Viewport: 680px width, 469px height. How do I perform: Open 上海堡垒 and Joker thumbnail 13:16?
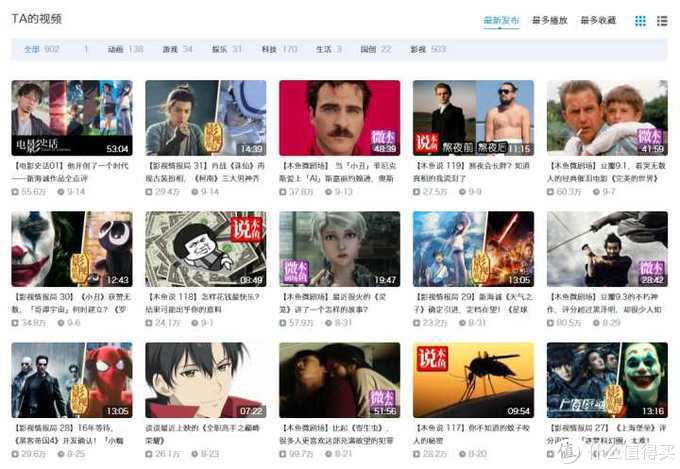607,380
